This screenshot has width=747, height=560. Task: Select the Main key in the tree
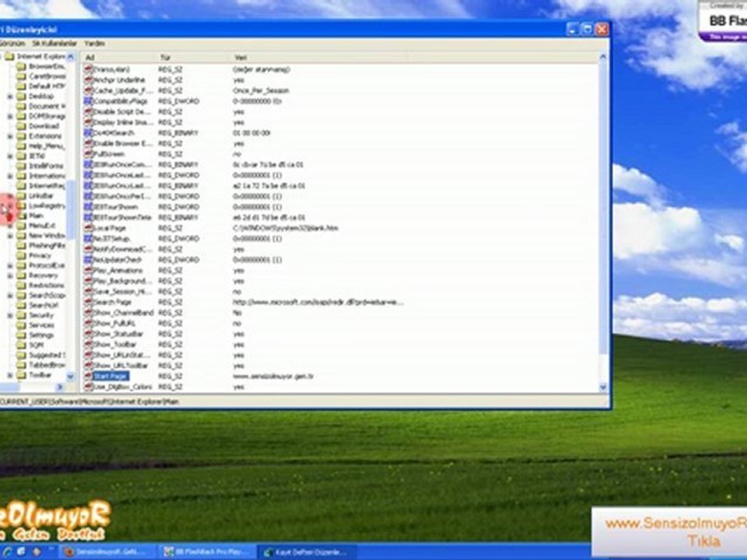tap(37, 215)
